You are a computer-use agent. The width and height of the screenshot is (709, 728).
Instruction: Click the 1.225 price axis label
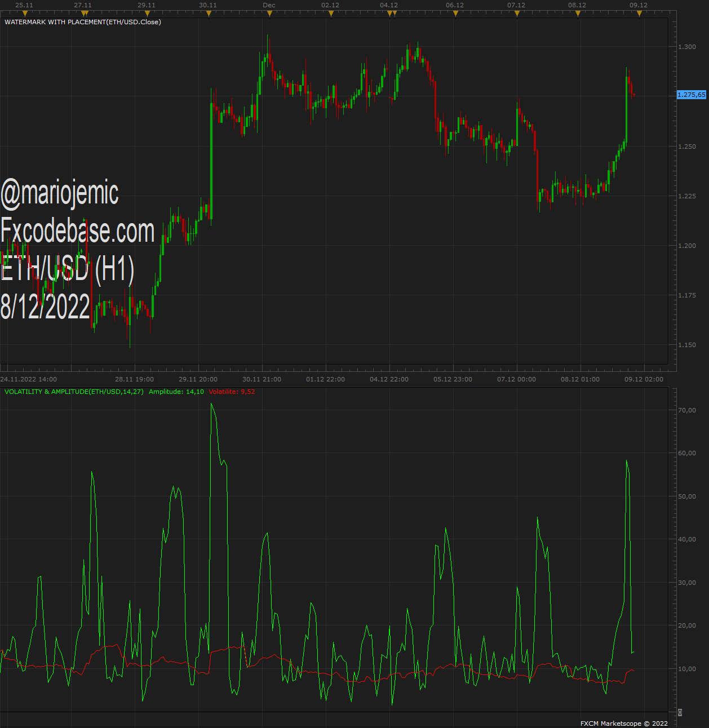coord(687,196)
